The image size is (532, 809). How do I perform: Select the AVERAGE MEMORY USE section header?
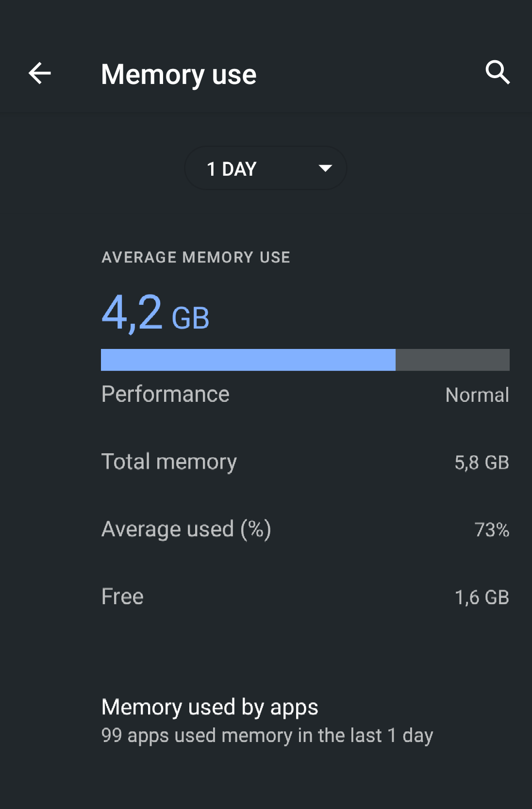coord(195,257)
